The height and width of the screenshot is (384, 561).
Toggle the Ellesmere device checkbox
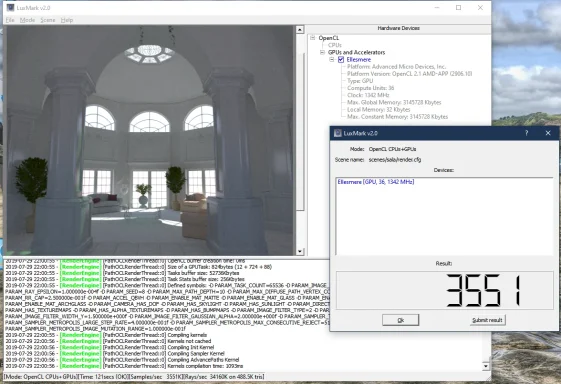tap(341, 59)
